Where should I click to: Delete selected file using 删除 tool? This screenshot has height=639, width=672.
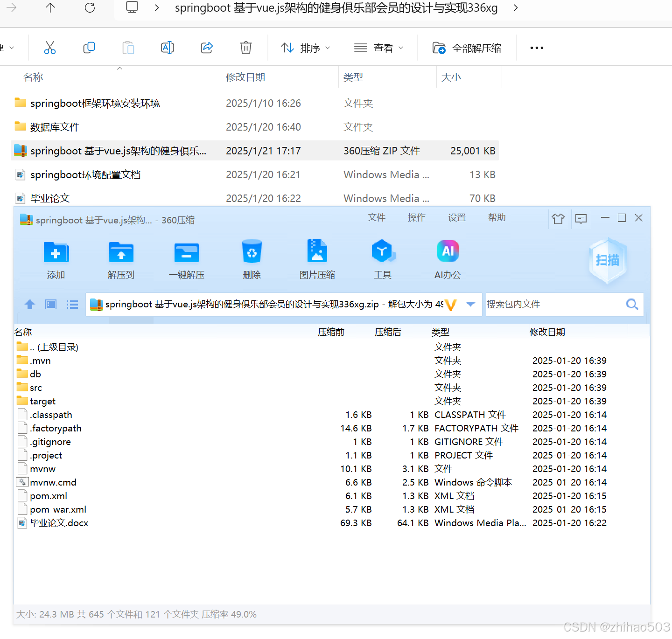coord(252,259)
